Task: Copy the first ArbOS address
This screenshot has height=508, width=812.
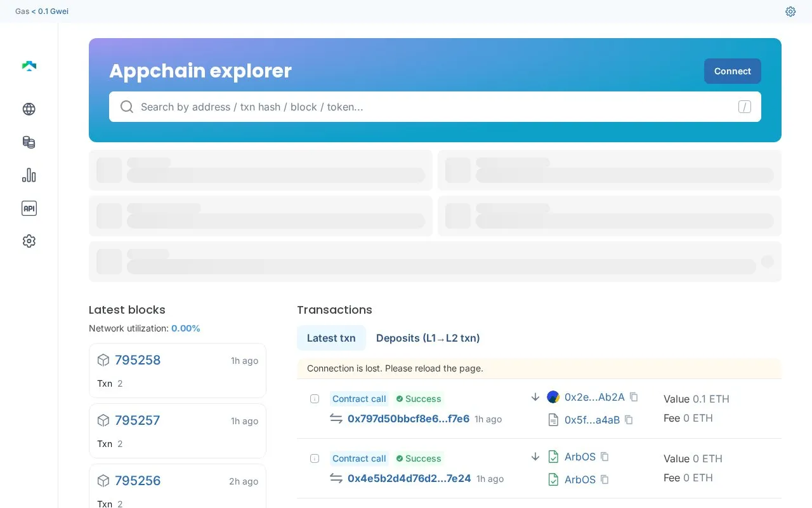Action: click(605, 457)
